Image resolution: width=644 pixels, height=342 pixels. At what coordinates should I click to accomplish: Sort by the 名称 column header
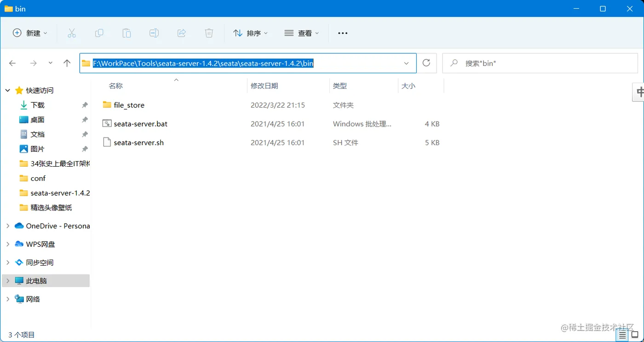115,86
